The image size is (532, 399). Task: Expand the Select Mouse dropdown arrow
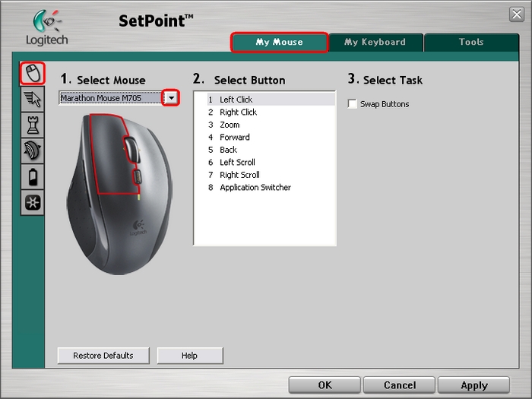tap(171, 98)
